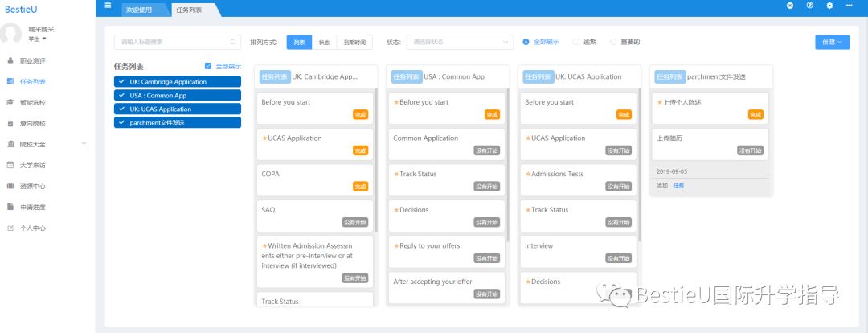868x333 pixels.
Task: Click the star on Reply to your offers card
Action: pos(396,245)
